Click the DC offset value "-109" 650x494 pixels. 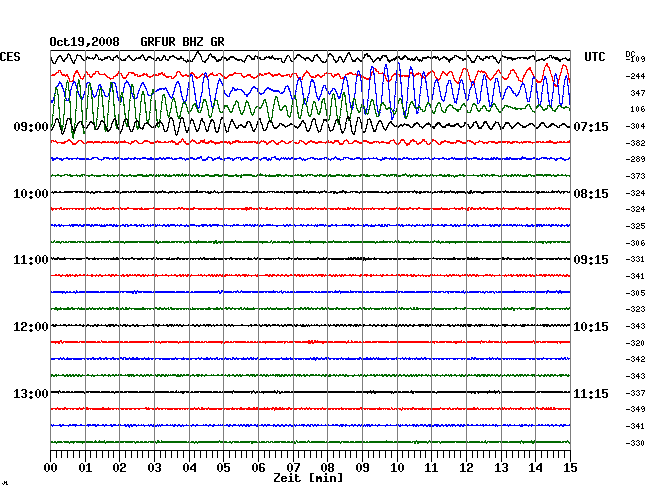click(x=635, y=59)
